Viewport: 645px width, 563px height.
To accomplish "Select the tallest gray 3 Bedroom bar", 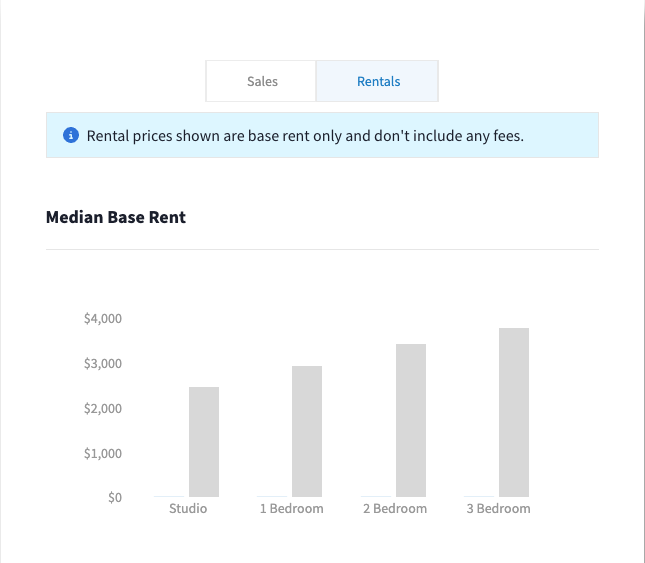I will (514, 412).
